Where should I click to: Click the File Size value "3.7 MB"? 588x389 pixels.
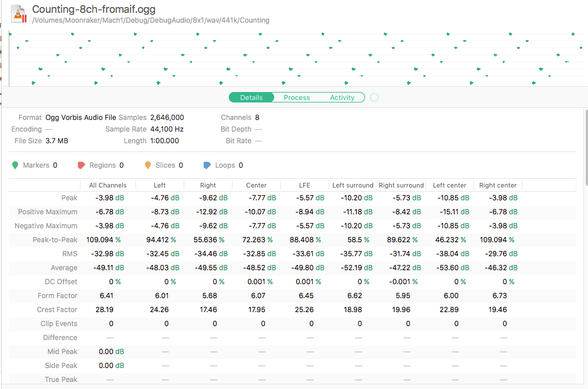[x=56, y=141]
